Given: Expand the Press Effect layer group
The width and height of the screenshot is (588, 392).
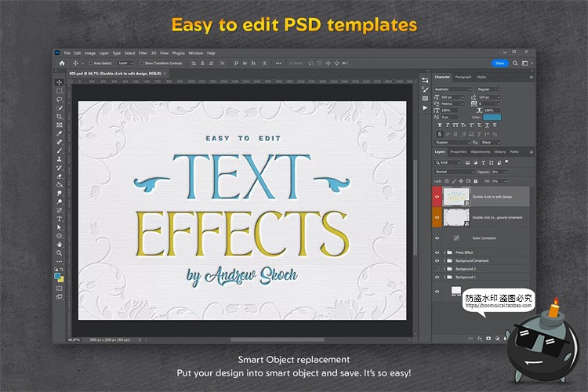Looking at the screenshot, I should tap(445, 252).
